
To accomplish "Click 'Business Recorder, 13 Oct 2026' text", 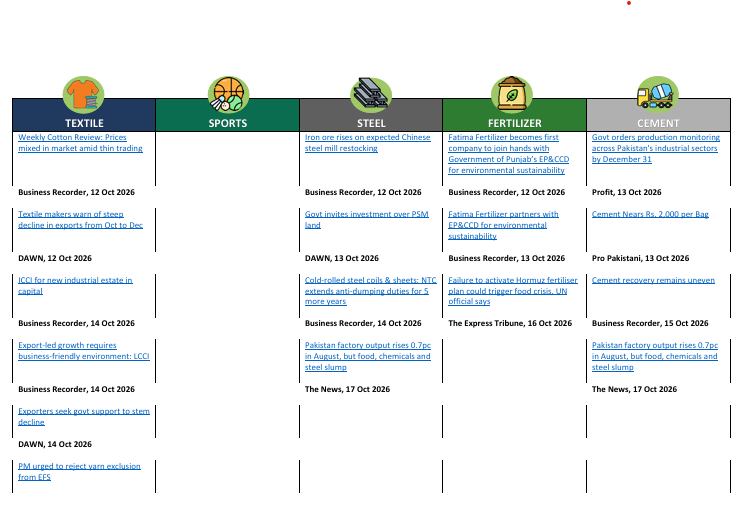I will coord(506,258).
